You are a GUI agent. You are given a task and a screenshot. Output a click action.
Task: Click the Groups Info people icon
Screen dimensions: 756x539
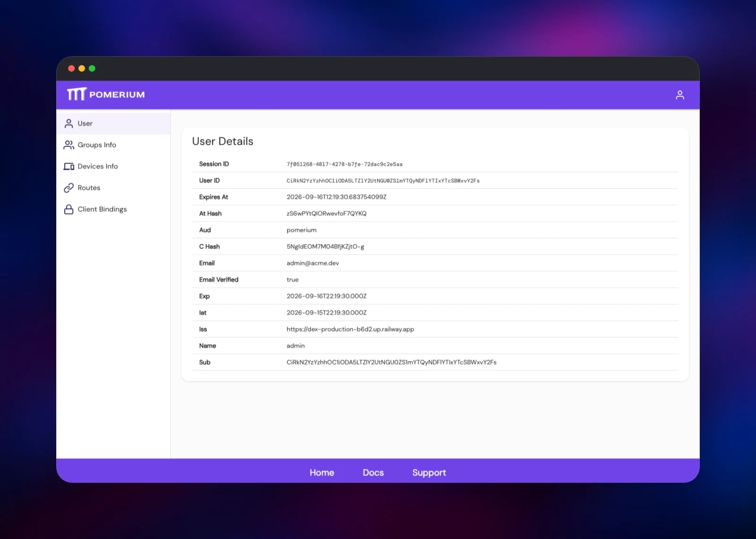tap(69, 145)
